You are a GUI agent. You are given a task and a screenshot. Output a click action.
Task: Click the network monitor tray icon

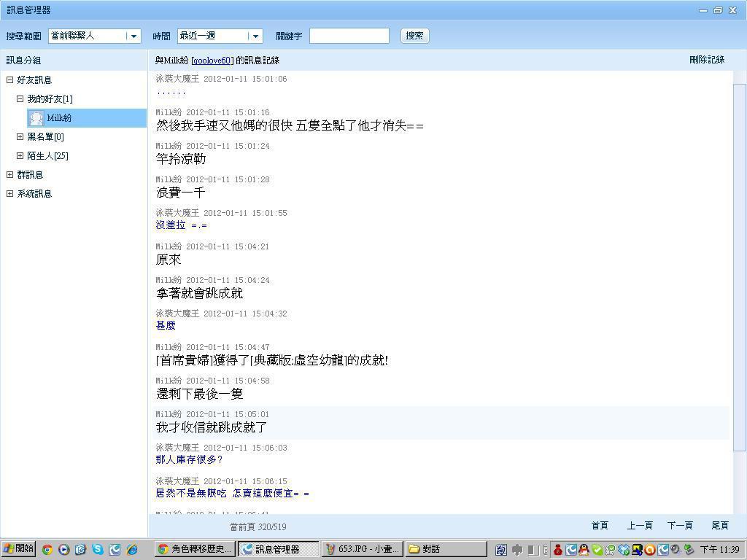point(637,550)
